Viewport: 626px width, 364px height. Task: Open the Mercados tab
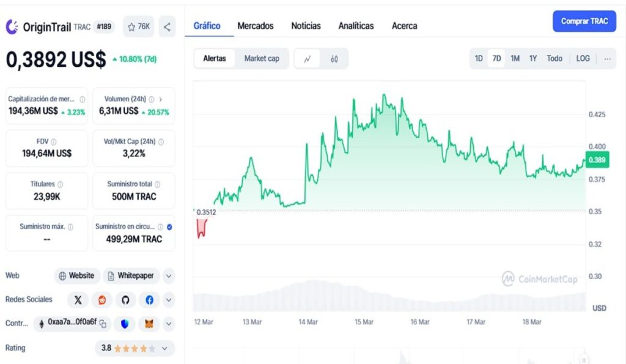point(256,26)
